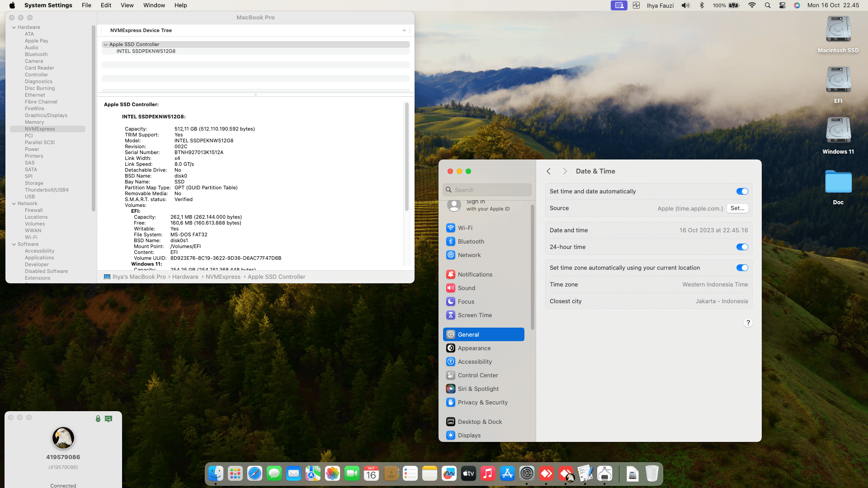This screenshot has height=488, width=868.
Task: Open the Reminders app in the Dock
Action: click(410, 474)
